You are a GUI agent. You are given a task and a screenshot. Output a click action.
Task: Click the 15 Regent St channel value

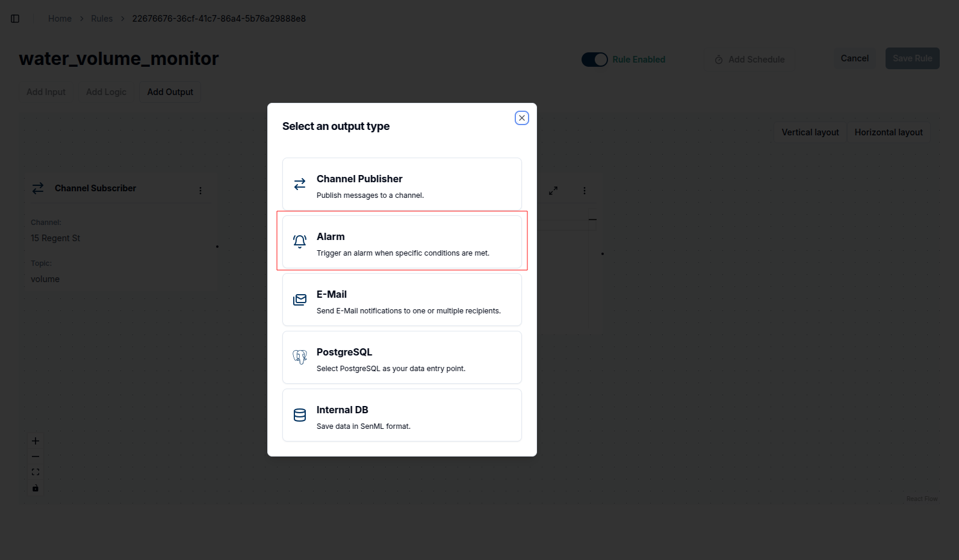55,238
